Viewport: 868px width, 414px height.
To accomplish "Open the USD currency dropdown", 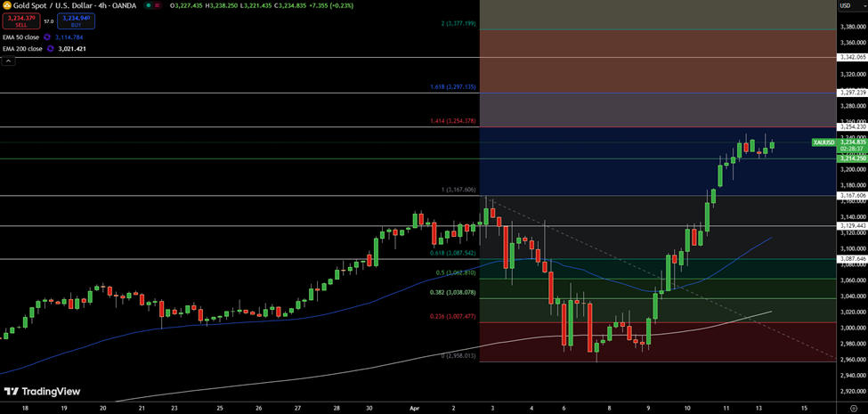I will (847, 5).
